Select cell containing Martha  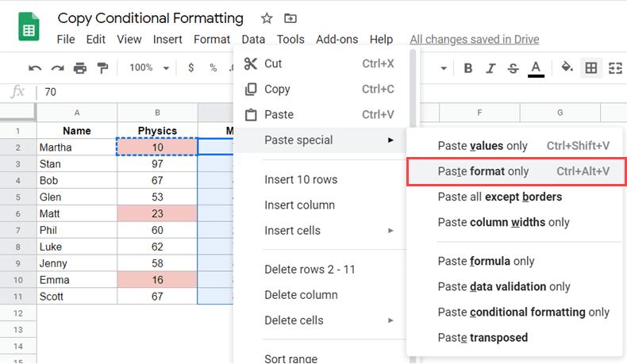point(77,148)
